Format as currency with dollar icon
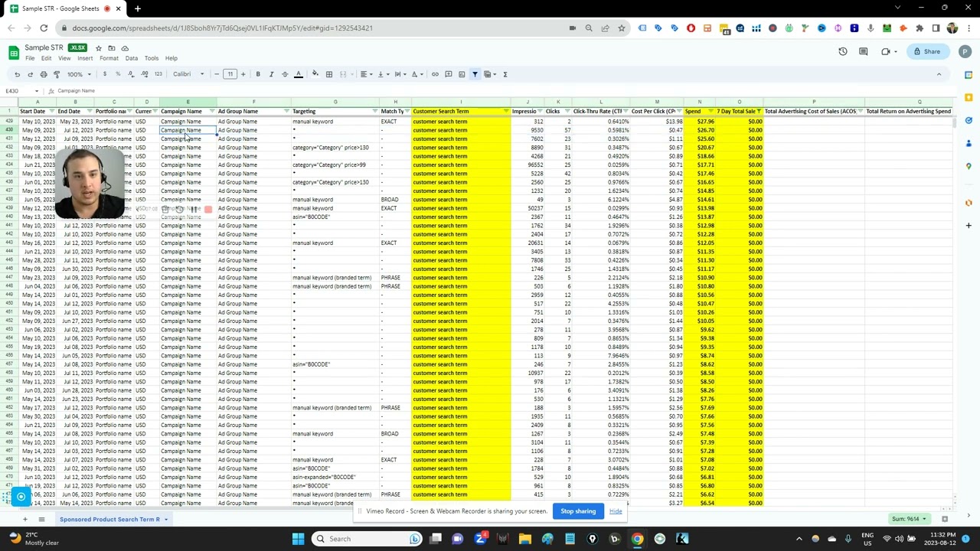The image size is (980, 551). click(104, 74)
